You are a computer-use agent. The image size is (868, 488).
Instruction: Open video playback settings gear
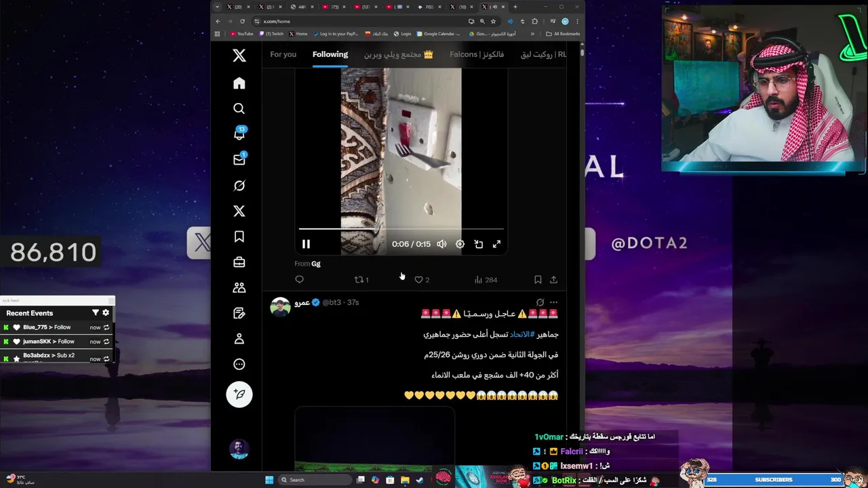coord(460,244)
